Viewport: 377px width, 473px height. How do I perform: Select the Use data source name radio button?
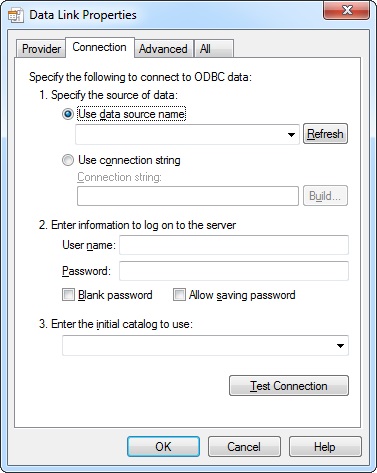point(68,114)
